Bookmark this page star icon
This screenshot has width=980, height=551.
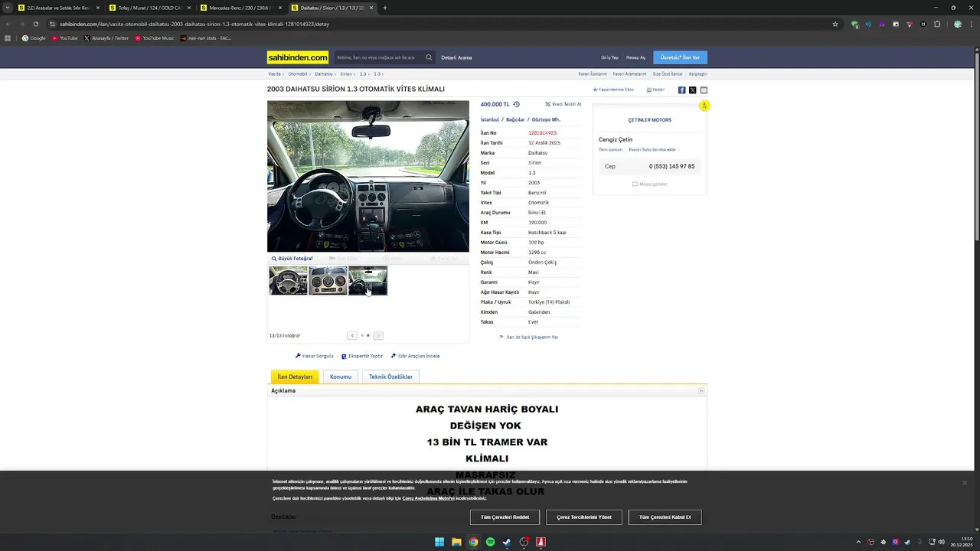click(x=835, y=24)
